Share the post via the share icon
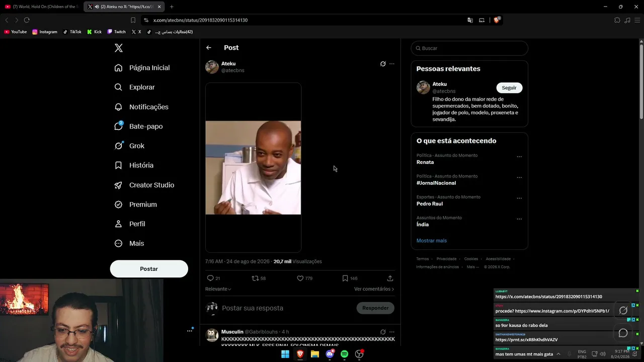 coord(390,278)
